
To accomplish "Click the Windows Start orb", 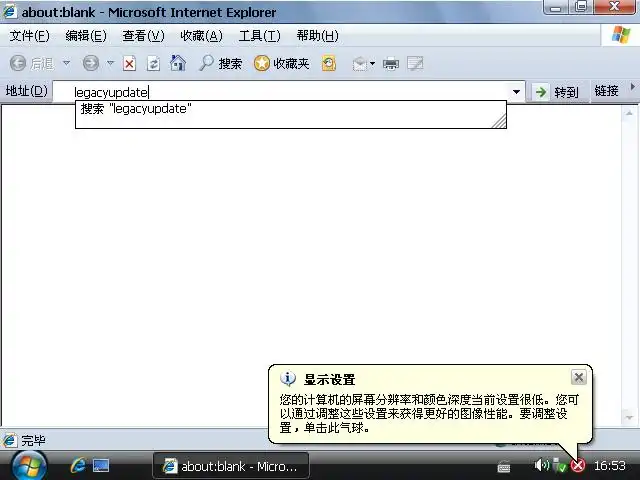I will coord(29,465).
